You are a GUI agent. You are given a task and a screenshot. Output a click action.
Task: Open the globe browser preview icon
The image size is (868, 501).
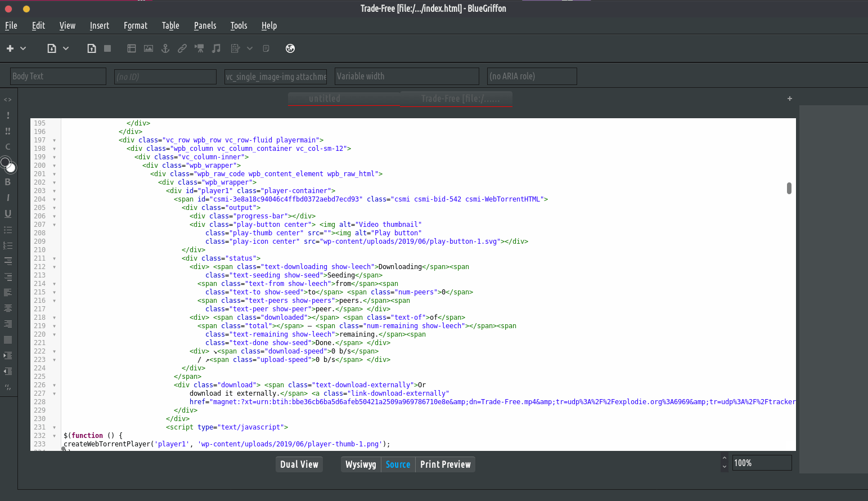coord(290,48)
